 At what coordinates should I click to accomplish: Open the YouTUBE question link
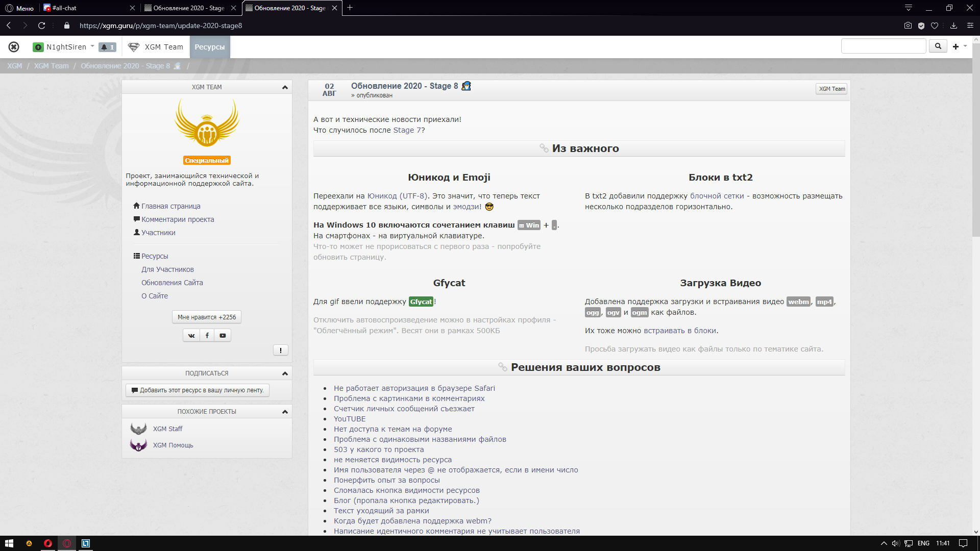pos(349,419)
